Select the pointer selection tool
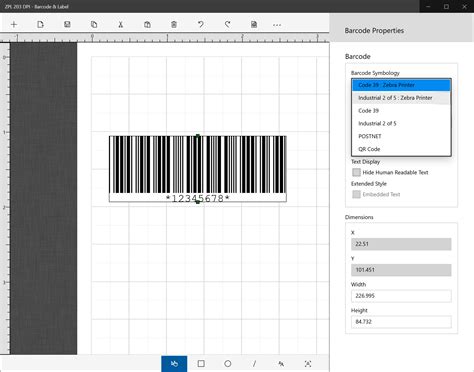 pos(174,364)
